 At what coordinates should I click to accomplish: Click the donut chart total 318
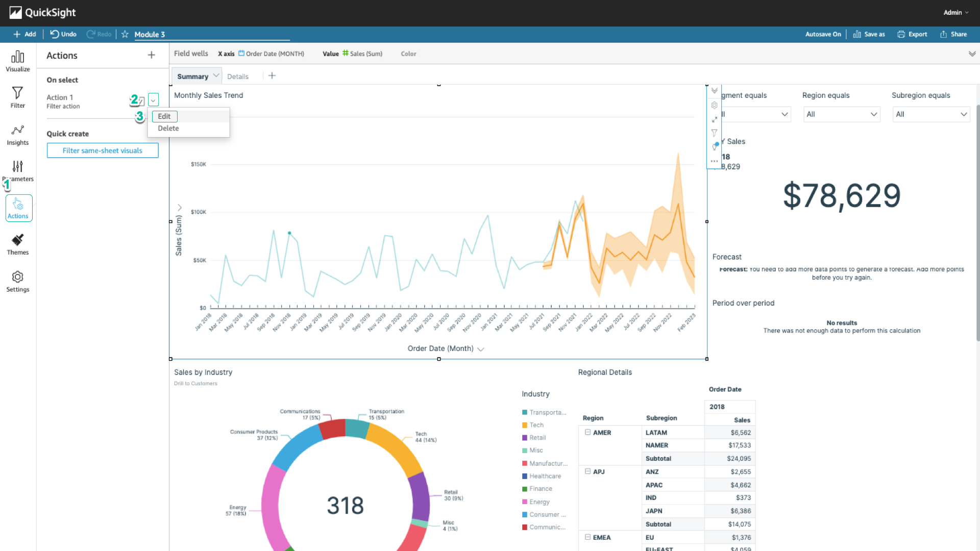click(x=346, y=506)
